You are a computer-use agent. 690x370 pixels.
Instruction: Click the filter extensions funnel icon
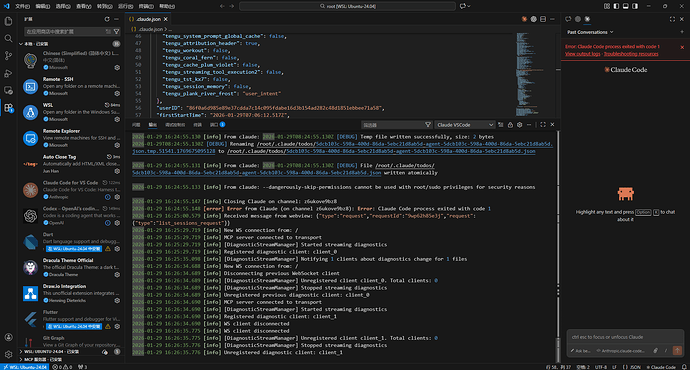coord(117,32)
